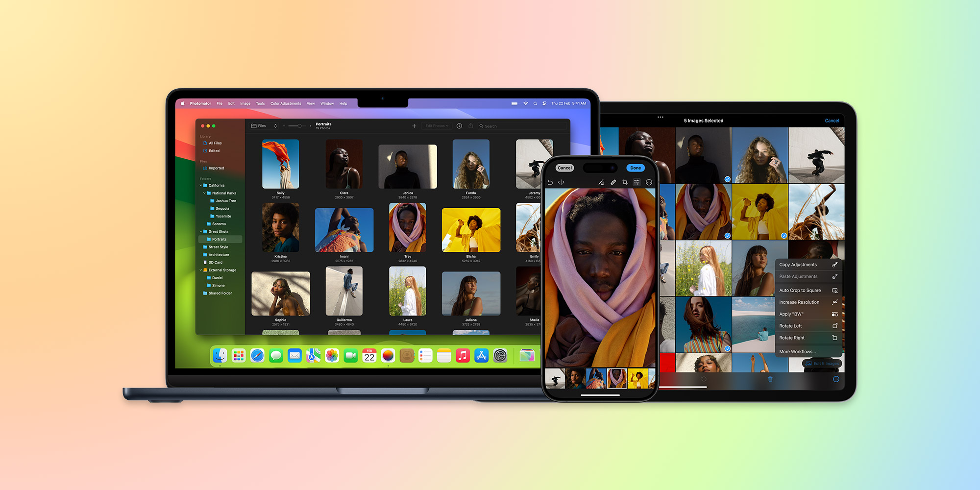Select the Crop tool on the iPhone toolbar
Viewport: 980px width, 490px height.
625,182
